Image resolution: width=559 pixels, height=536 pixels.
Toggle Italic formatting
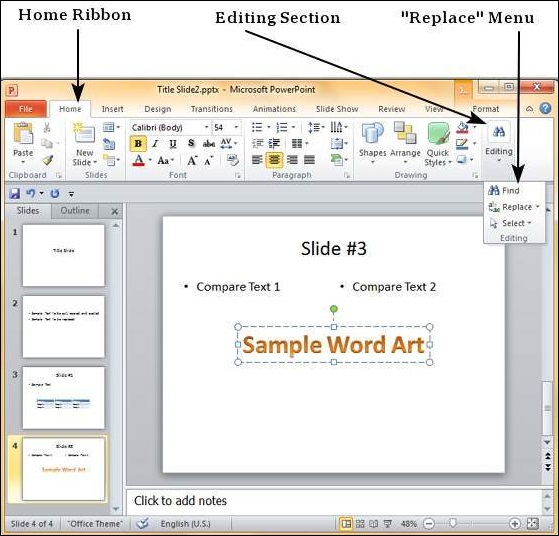(155, 144)
